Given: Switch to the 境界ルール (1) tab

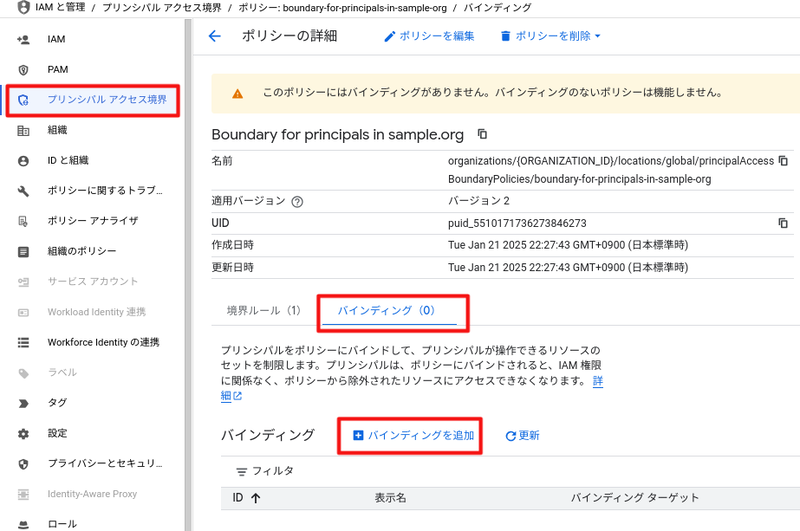Looking at the screenshot, I should pos(264,311).
